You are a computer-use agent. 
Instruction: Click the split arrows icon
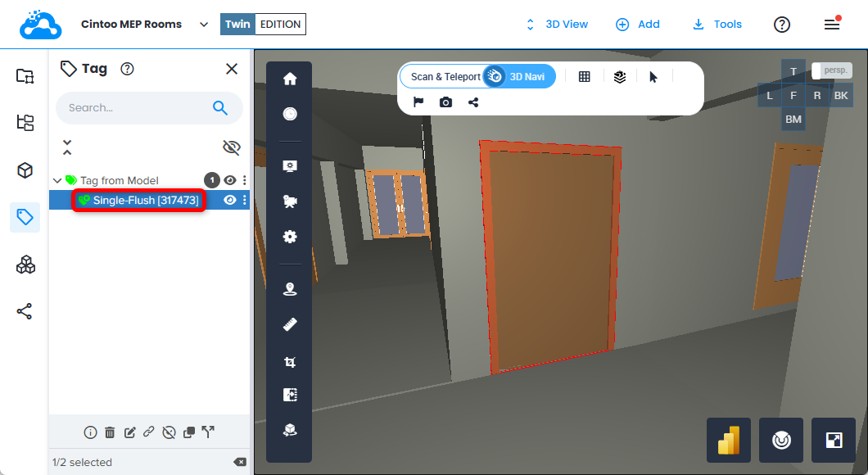tap(208, 432)
